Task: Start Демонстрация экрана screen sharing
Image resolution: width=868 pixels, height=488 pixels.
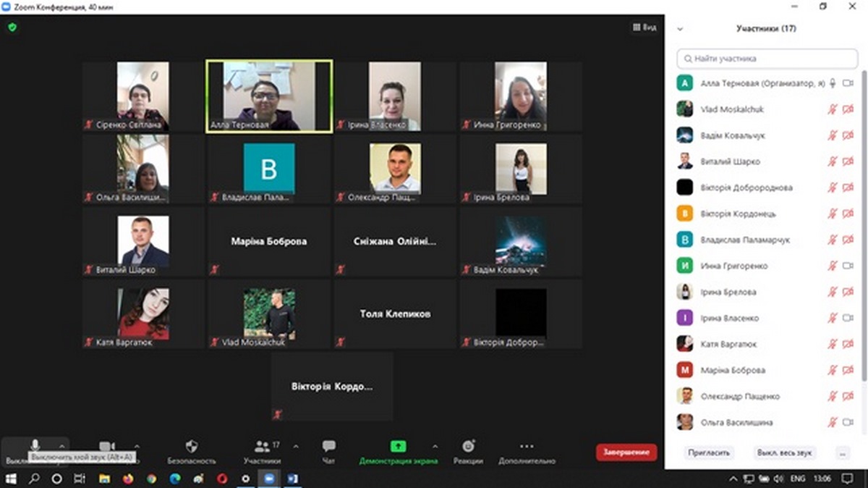Action: tap(399, 447)
